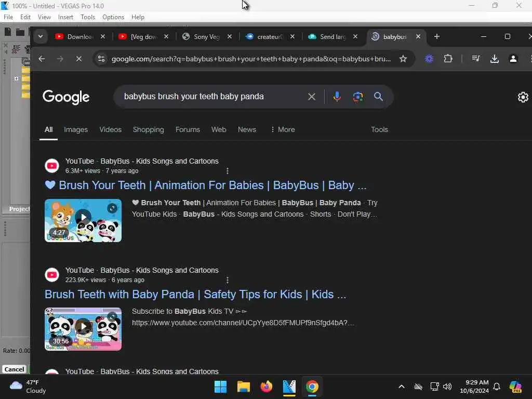Play the 30:56 video thumbnail
The image size is (532, 399).
pyautogui.click(x=83, y=329)
